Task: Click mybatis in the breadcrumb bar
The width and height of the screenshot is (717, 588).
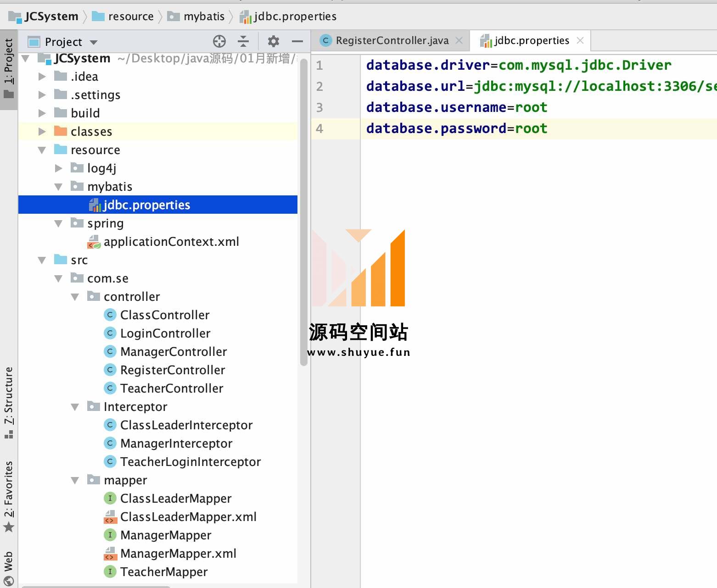Action: click(196, 17)
